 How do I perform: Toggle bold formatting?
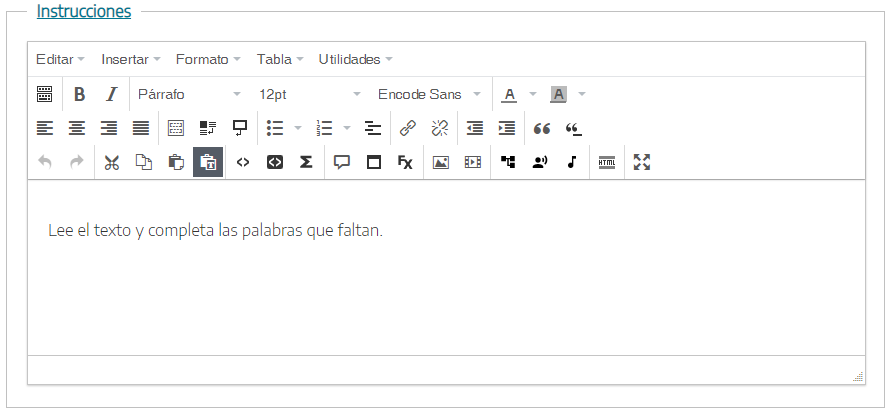click(x=80, y=94)
